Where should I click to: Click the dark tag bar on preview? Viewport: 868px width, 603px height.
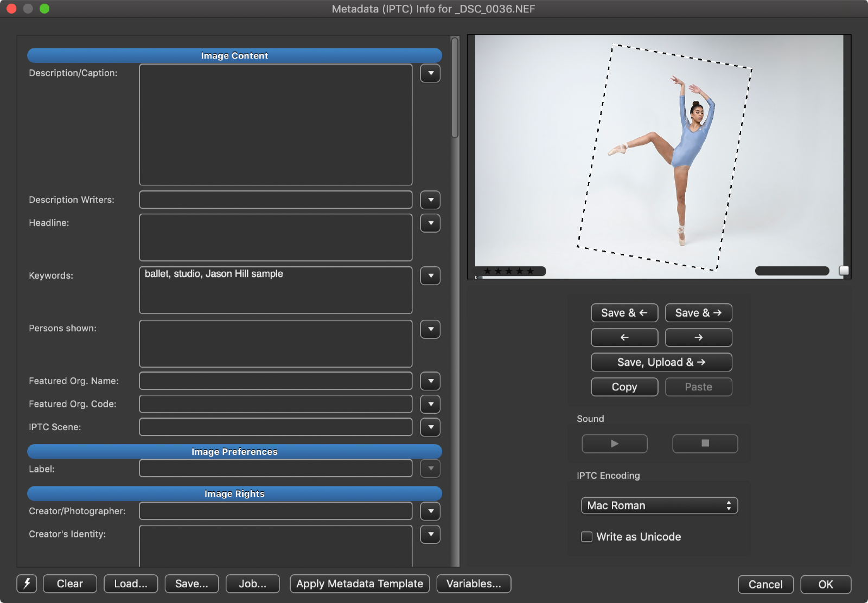(792, 271)
